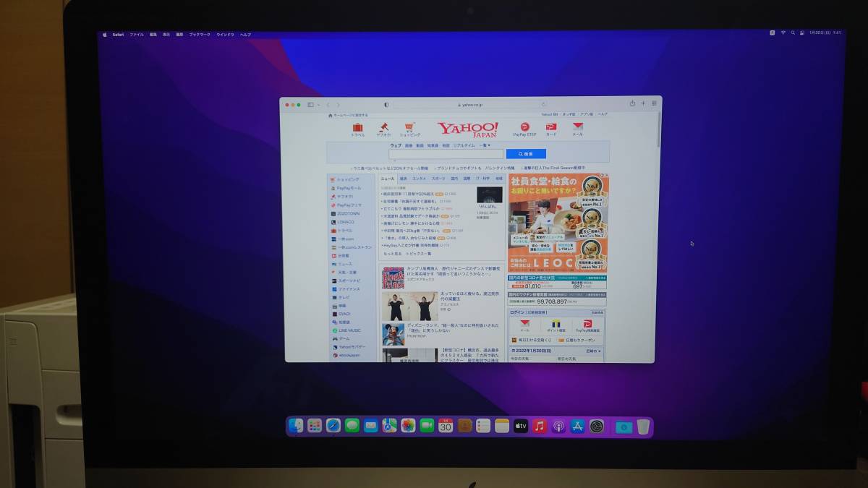868x488 pixels.
Task: Go forward with Safari forward arrow
Action: coord(337,105)
